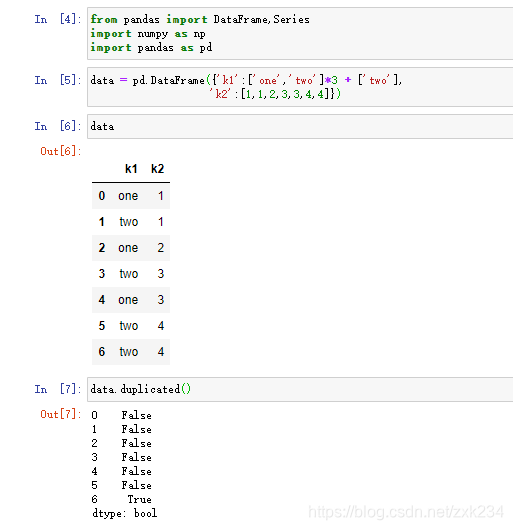Select the 'In [5]:' prompt label
The width and height of the screenshot is (513, 530).
click(x=58, y=80)
